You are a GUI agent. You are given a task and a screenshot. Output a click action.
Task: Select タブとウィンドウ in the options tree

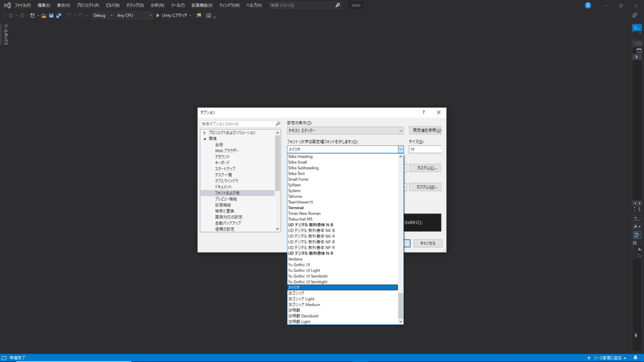point(226,181)
